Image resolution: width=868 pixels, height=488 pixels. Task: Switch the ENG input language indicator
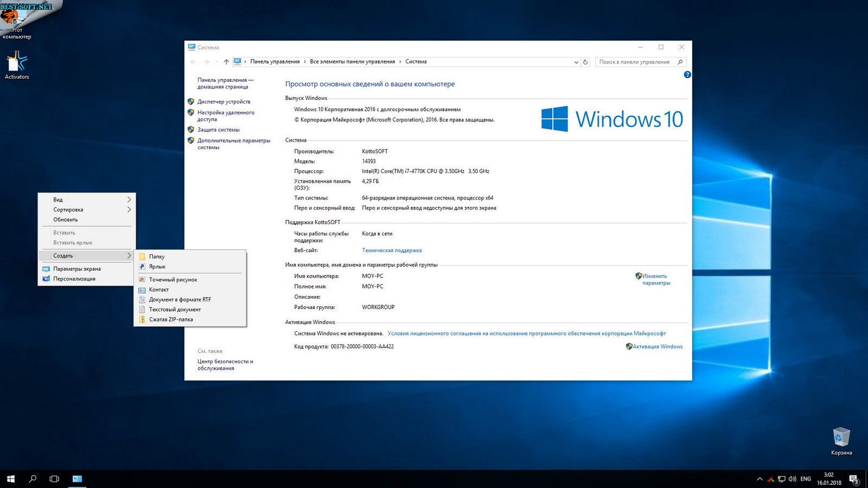[806, 479]
